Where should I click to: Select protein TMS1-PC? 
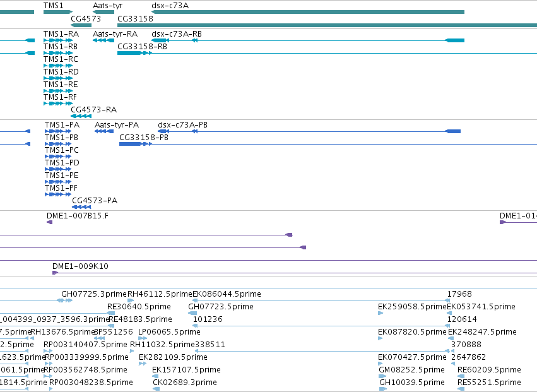[62, 150]
